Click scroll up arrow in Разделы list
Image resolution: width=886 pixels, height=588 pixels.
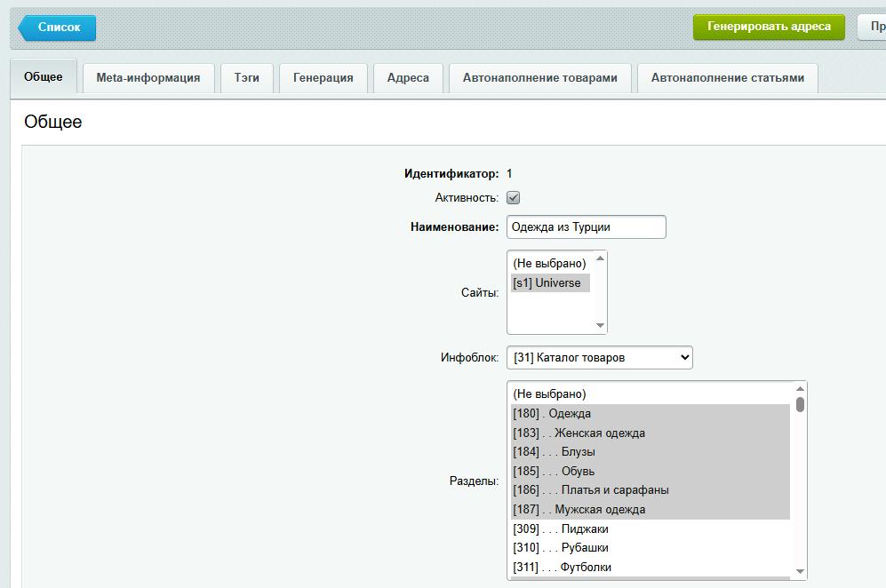coord(800,389)
